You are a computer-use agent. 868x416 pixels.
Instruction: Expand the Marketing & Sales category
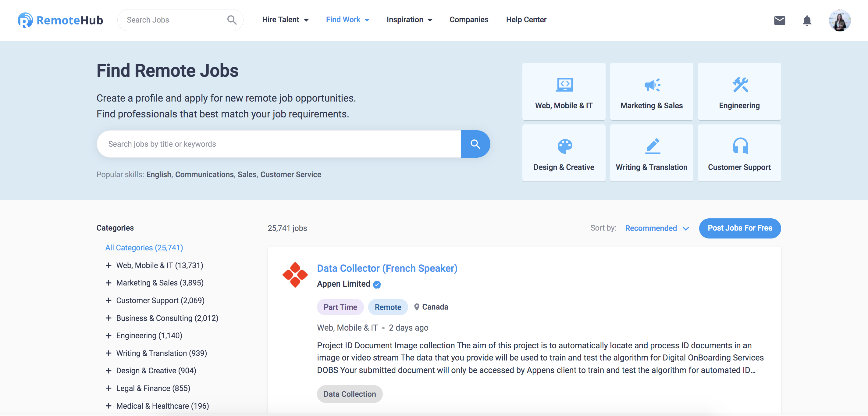108,283
